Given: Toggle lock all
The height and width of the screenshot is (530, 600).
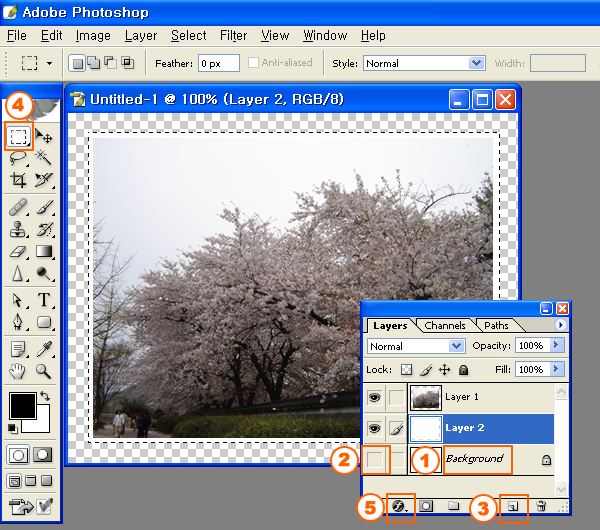Looking at the screenshot, I should pos(463,370).
